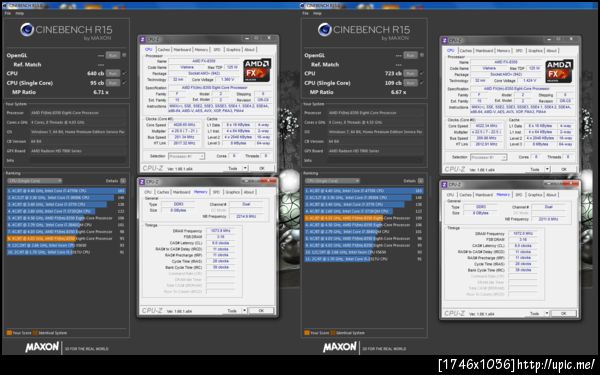The image size is (600, 375).
Task: Open the Selection processor dropdown in CPU-Z beside 723 cb
Action: 489,157
